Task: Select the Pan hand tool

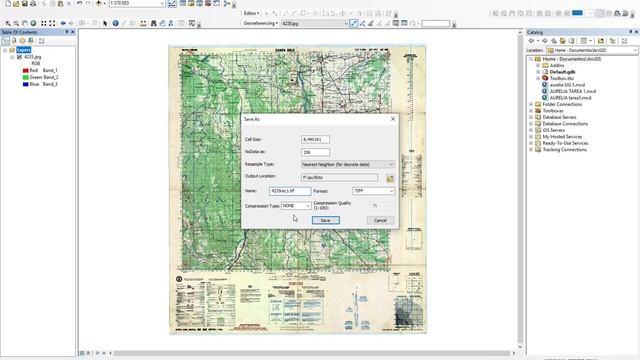Action: 25,23
